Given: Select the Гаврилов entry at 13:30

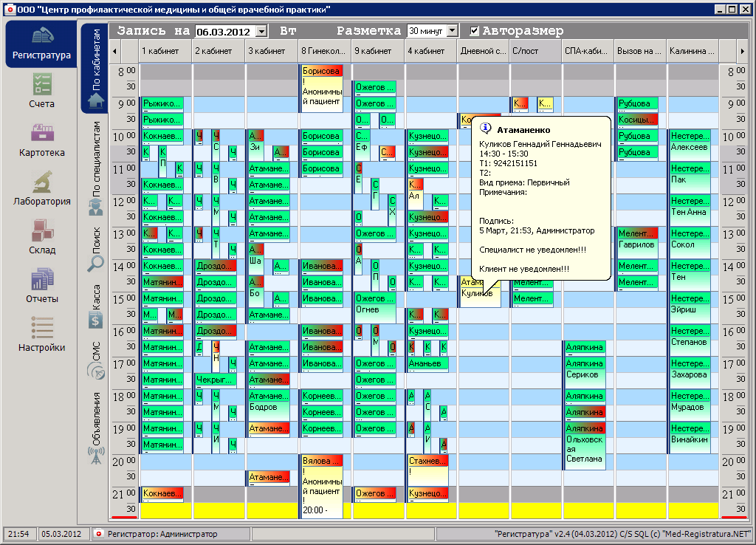Looking at the screenshot, I should (x=636, y=244).
